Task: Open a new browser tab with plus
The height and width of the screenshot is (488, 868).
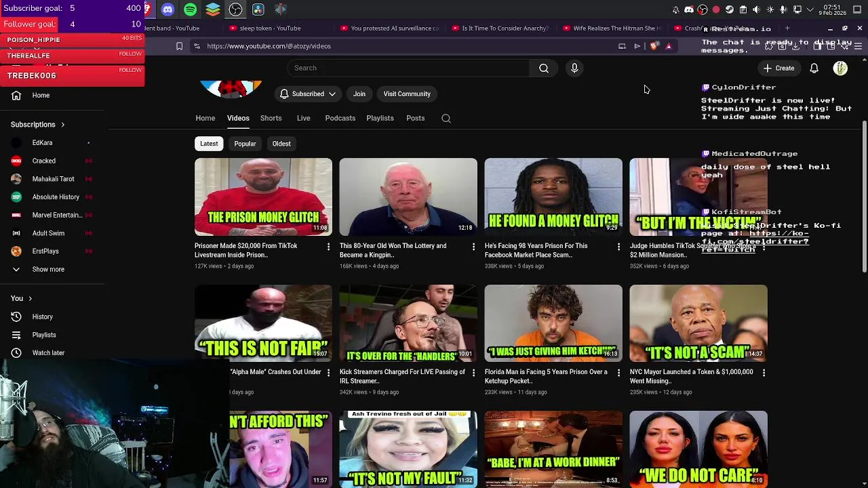Action: click(x=787, y=28)
